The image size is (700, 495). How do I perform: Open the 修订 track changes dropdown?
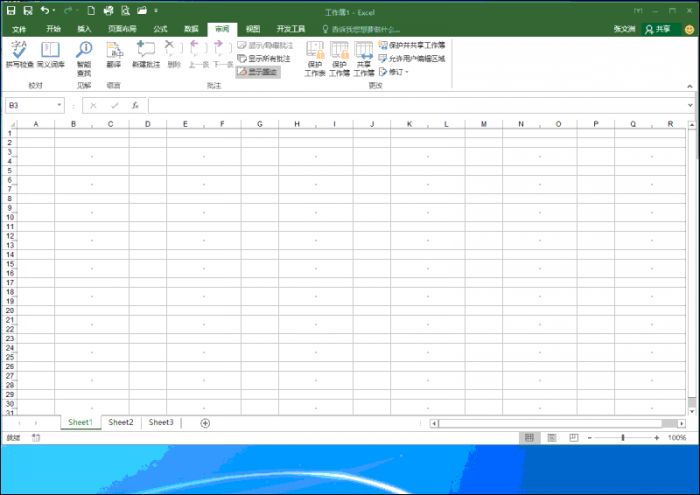tap(394, 71)
